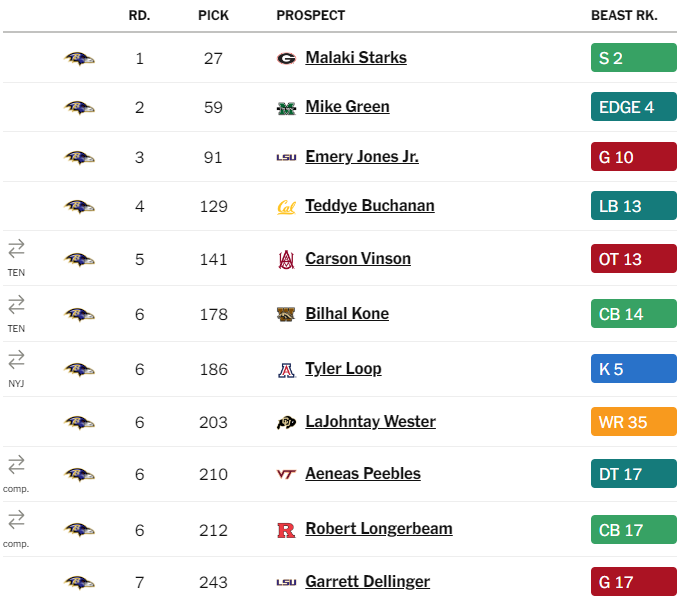Image resolution: width=683 pixels, height=602 pixels.
Task: Click the Rutgers R logo by Robert Longerbeam
Action: coord(286,530)
